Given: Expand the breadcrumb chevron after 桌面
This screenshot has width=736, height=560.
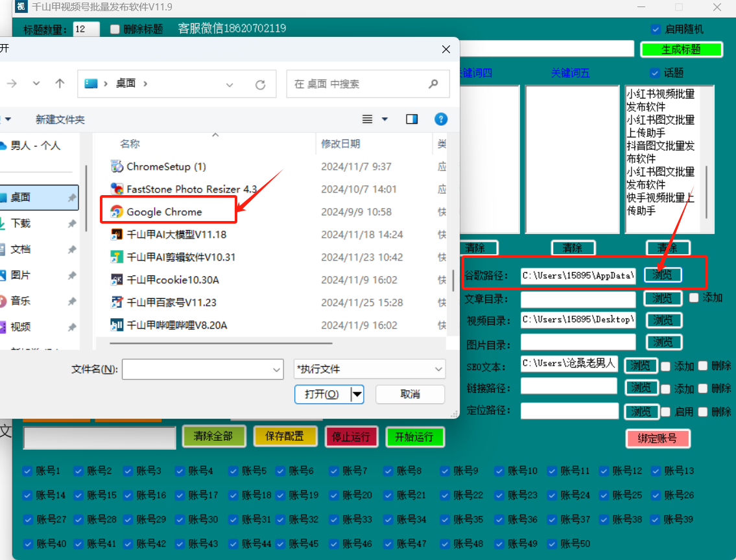Looking at the screenshot, I should (x=145, y=84).
